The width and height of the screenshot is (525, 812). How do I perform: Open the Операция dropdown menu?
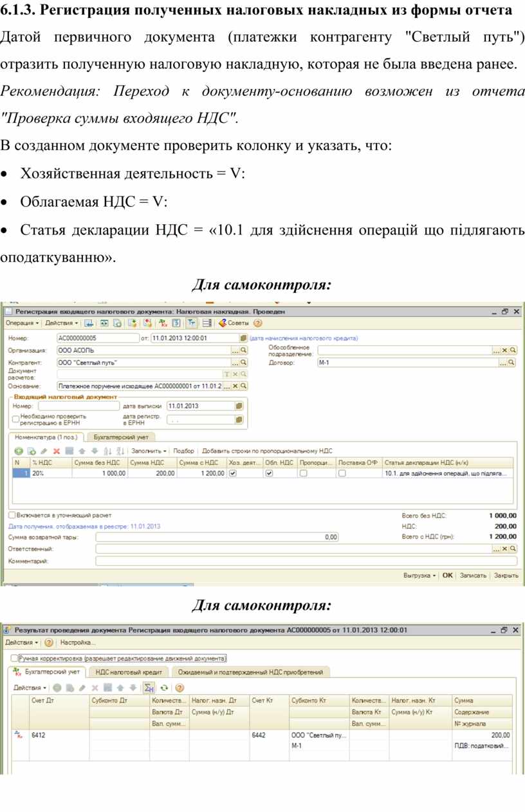click(x=22, y=323)
